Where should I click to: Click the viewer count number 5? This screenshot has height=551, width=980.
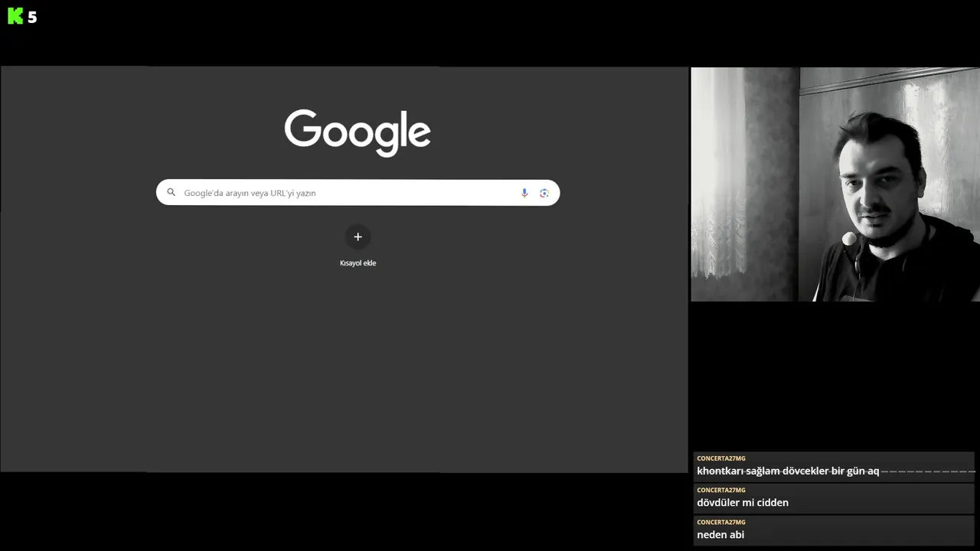point(32,17)
